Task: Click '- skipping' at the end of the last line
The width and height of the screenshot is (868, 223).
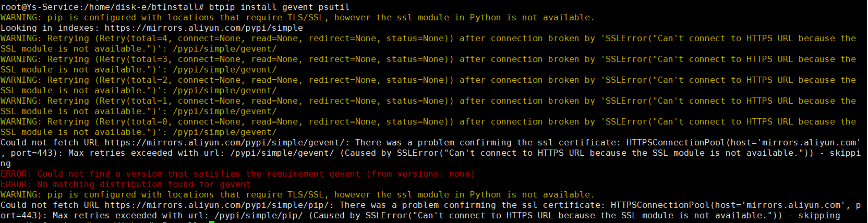Action: point(814,215)
